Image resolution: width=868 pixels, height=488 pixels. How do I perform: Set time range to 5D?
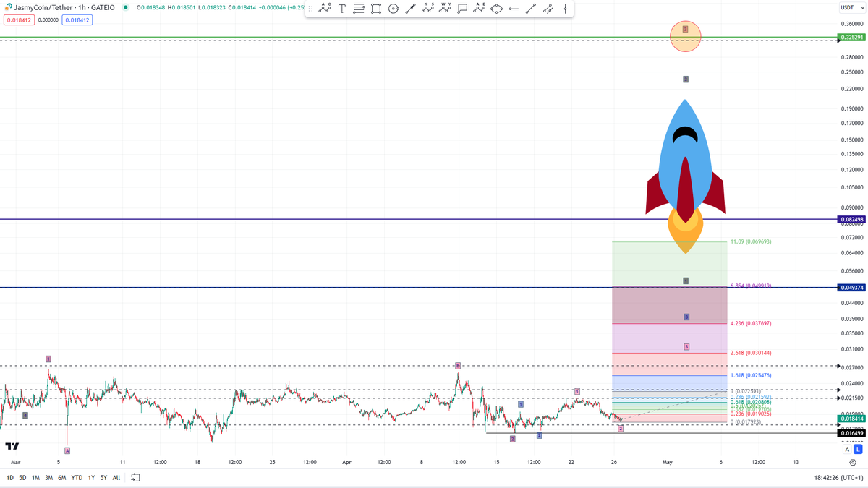22,478
